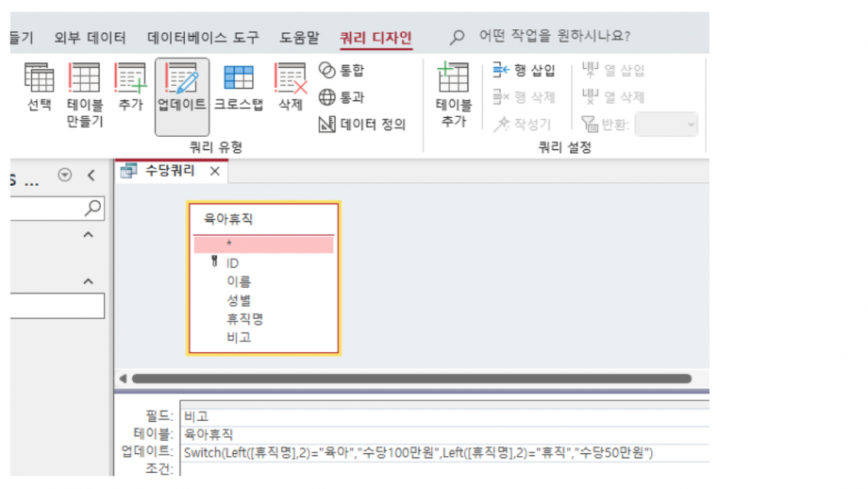Click the 업데이트 cell with Switch expression

click(x=444, y=453)
